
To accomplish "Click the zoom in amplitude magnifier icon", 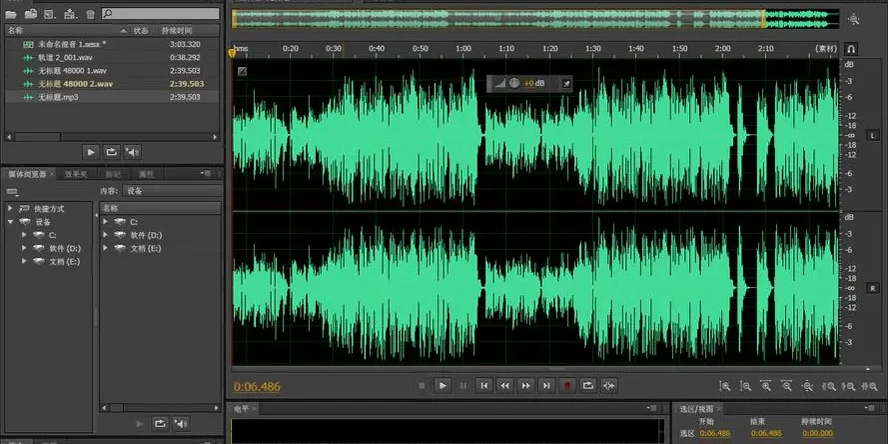I will [725, 385].
